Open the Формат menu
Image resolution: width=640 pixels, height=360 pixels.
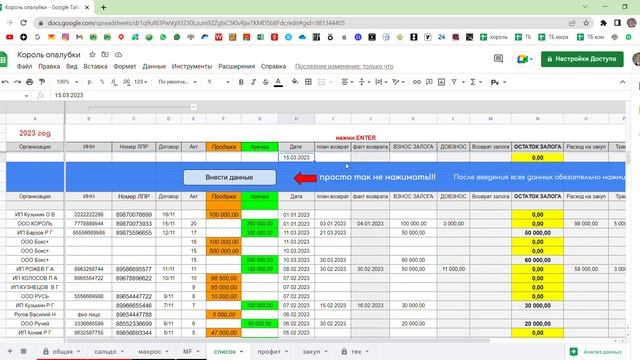click(x=124, y=66)
